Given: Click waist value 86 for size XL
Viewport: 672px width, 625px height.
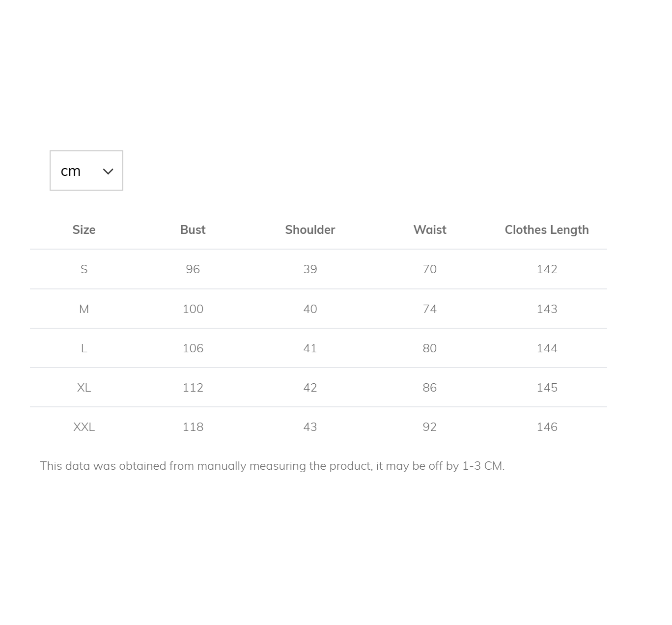Looking at the screenshot, I should coord(430,388).
